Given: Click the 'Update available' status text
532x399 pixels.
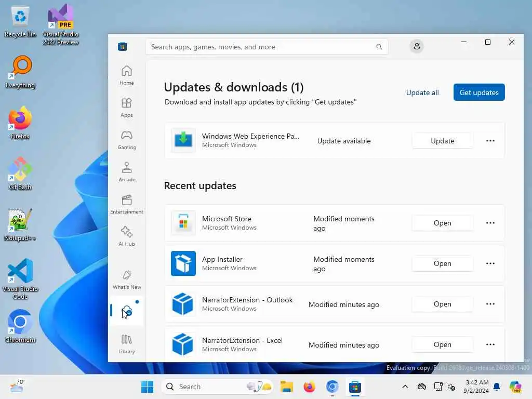Looking at the screenshot, I should [344, 141].
